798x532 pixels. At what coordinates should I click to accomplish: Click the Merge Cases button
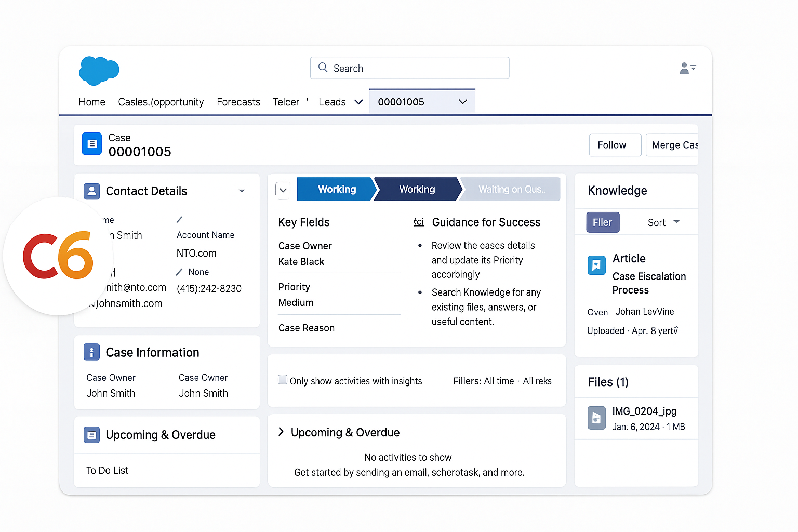(x=672, y=145)
